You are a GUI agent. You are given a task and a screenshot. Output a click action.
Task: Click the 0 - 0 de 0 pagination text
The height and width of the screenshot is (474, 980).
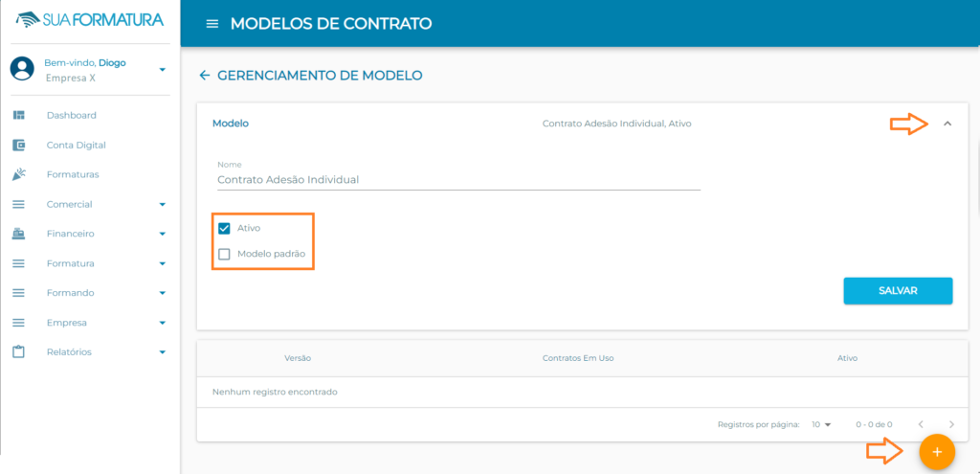click(874, 424)
